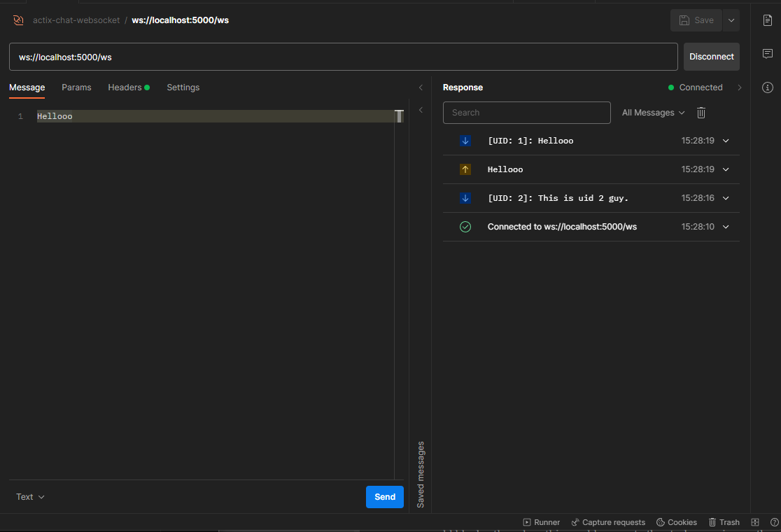The width and height of the screenshot is (781, 532).
Task: Switch to the Params tab
Action: pyautogui.click(x=76, y=87)
